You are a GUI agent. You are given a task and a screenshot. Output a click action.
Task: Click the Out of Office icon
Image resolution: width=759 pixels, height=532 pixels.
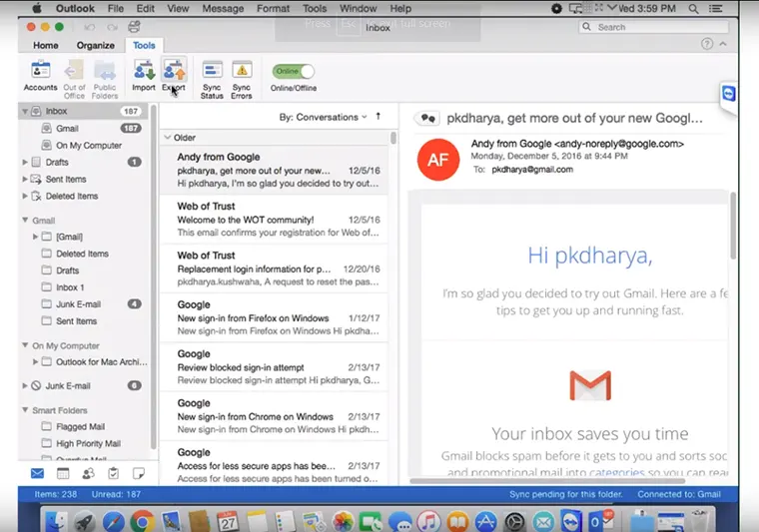74,79
